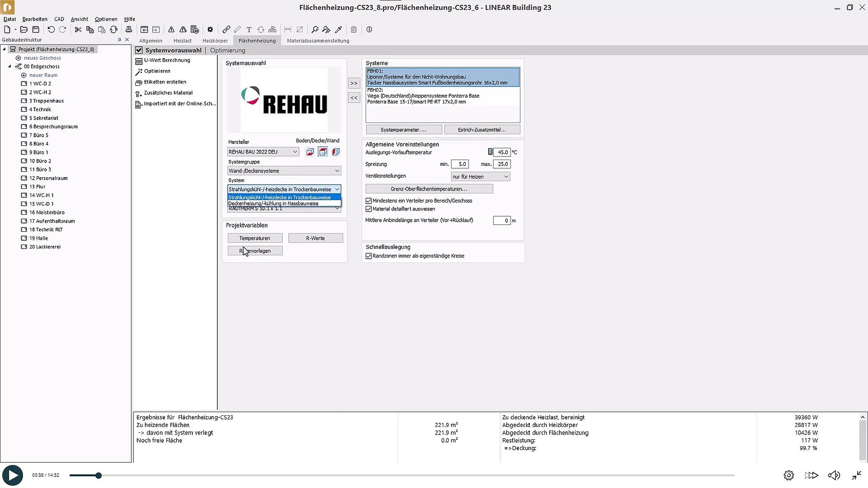Click the Save disk icon in toolbar
The image size is (868, 488).
[36, 29]
